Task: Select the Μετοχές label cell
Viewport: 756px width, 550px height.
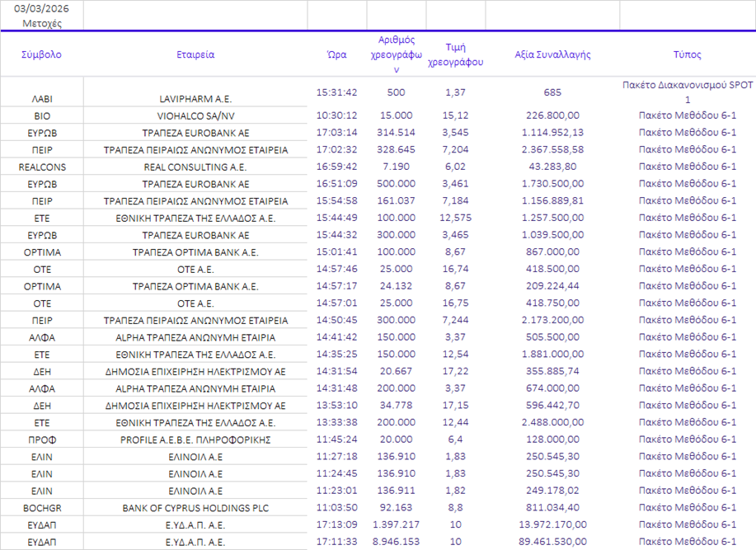Action: pyautogui.click(x=42, y=23)
